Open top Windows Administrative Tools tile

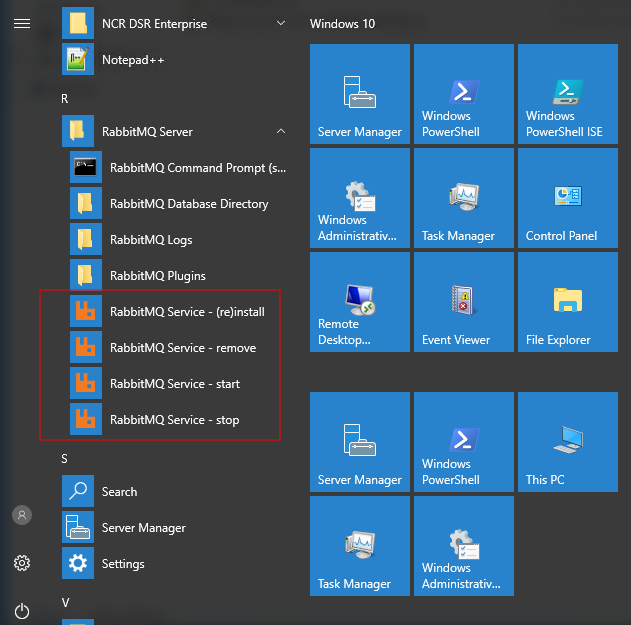360,198
